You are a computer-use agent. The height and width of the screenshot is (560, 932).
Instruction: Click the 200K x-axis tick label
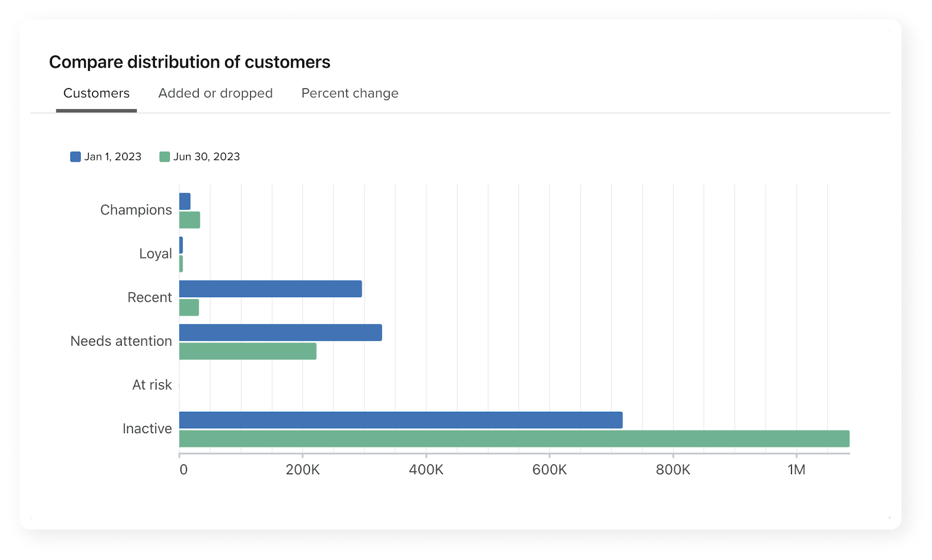[303, 470]
